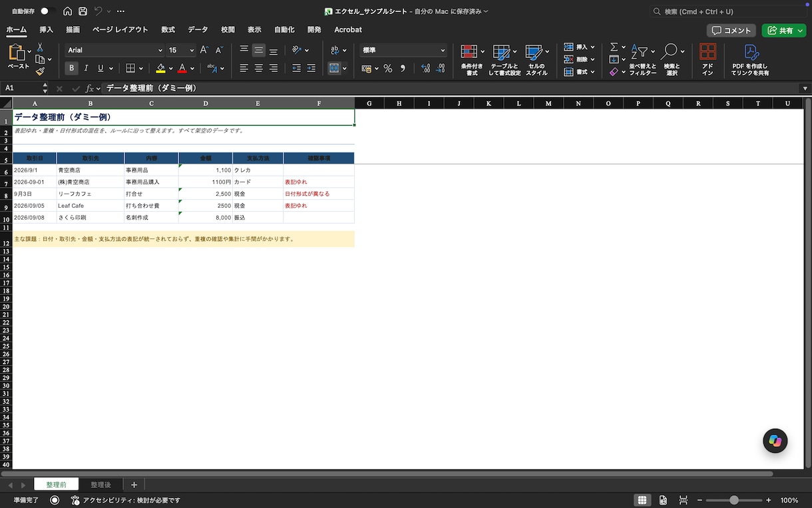Click the Home icon in title bar
Viewport: 812px width, 508px height.
(67, 11)
